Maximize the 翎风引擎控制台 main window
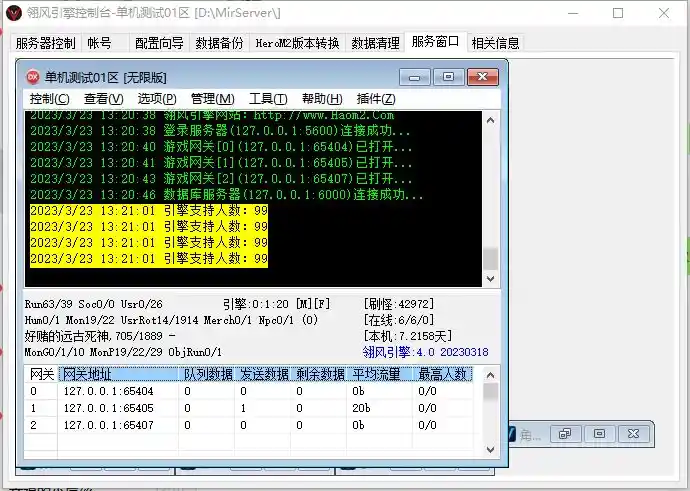690x491 pixels. pos(618,13)
